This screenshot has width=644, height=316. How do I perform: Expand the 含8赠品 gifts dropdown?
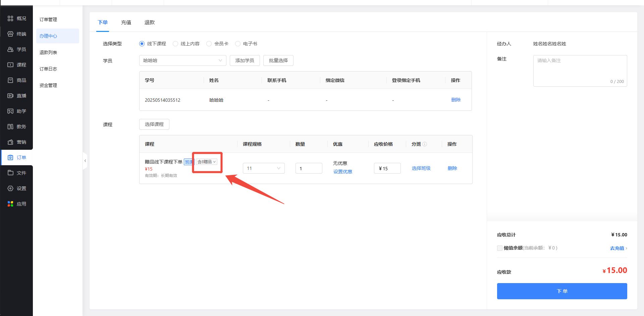(x=207, y=162)
